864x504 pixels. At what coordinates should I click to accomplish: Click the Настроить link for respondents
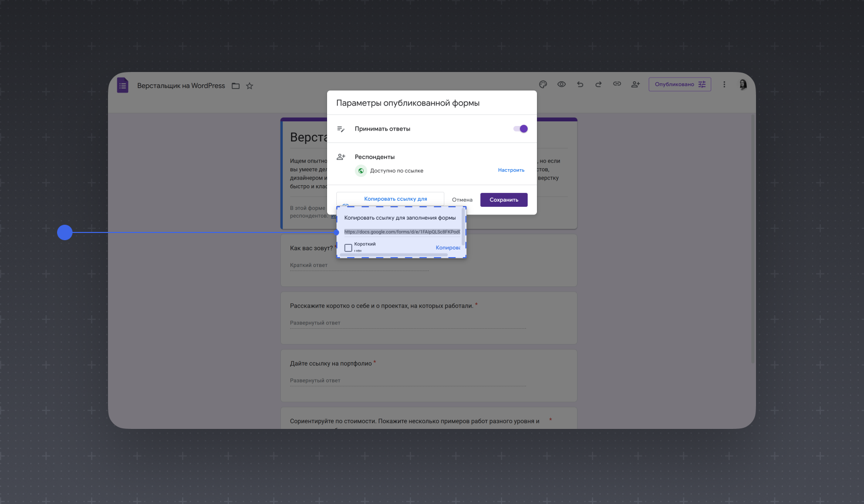(x=511, y=170)
